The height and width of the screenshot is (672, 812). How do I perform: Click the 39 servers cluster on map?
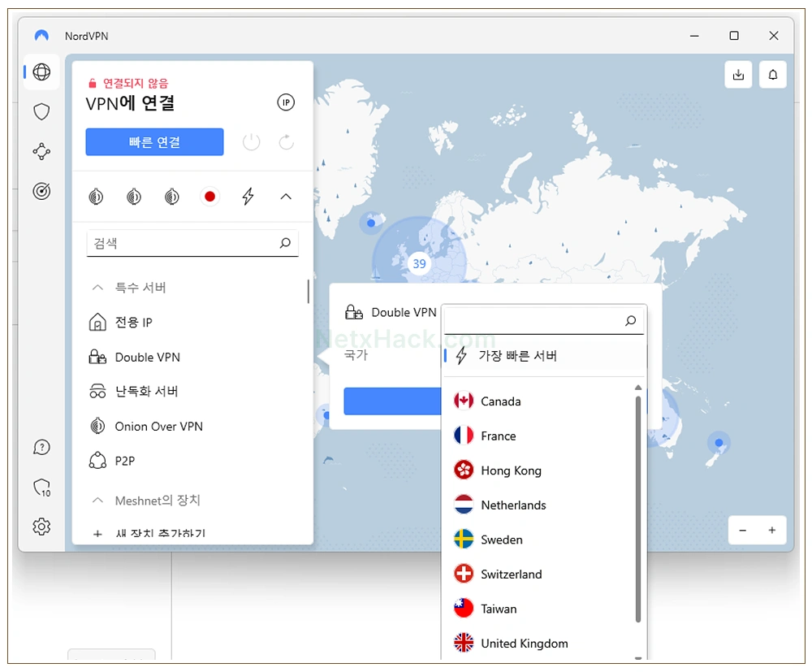point(419,264)
